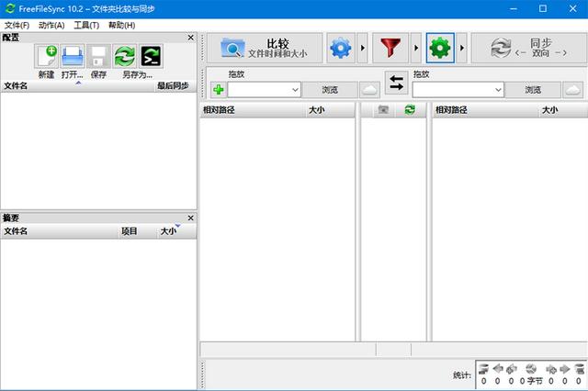588x391 pixels.
Task: Click the save as batch job icon
Action: [152, 56]
